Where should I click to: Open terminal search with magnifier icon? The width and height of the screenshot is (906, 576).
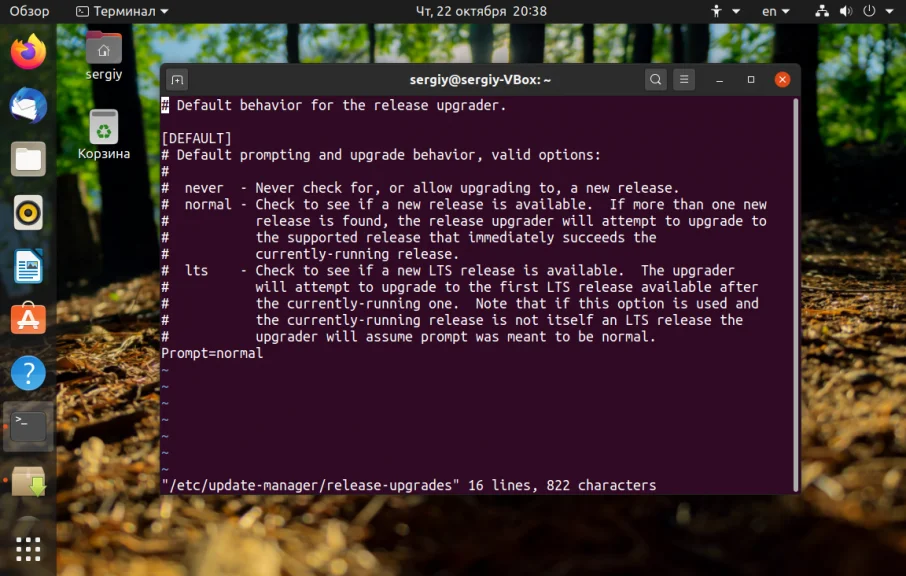(655, 80)
